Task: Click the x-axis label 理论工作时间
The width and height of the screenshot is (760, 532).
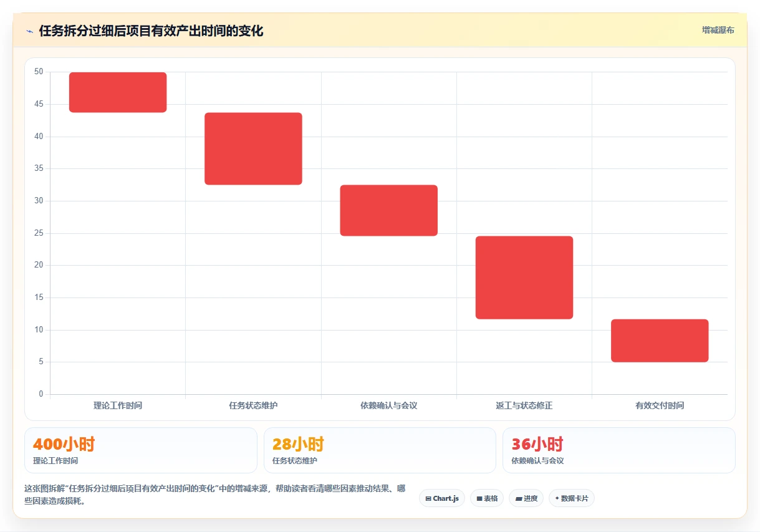Action: (x=118, y=405)
